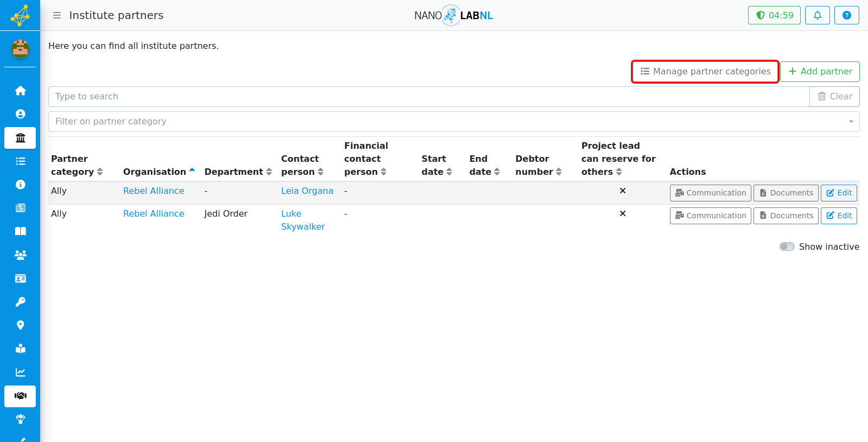This screenshot has width=868, height=442.
Task: Open Communication for Leia Organa row
Action: 710,193
